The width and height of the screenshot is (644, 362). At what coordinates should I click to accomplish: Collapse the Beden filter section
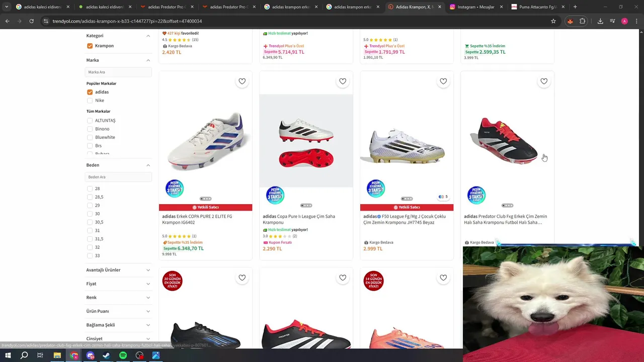(148, 165)
